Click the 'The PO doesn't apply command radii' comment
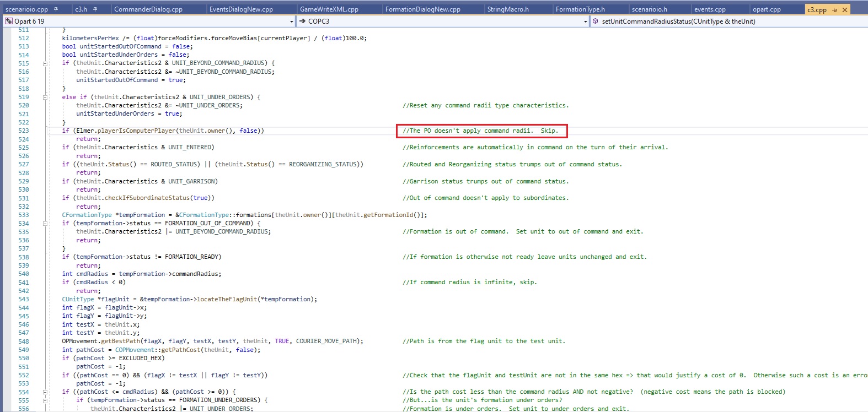The height and width of the screenshot is (412, 868). click(x=480, y=131)
